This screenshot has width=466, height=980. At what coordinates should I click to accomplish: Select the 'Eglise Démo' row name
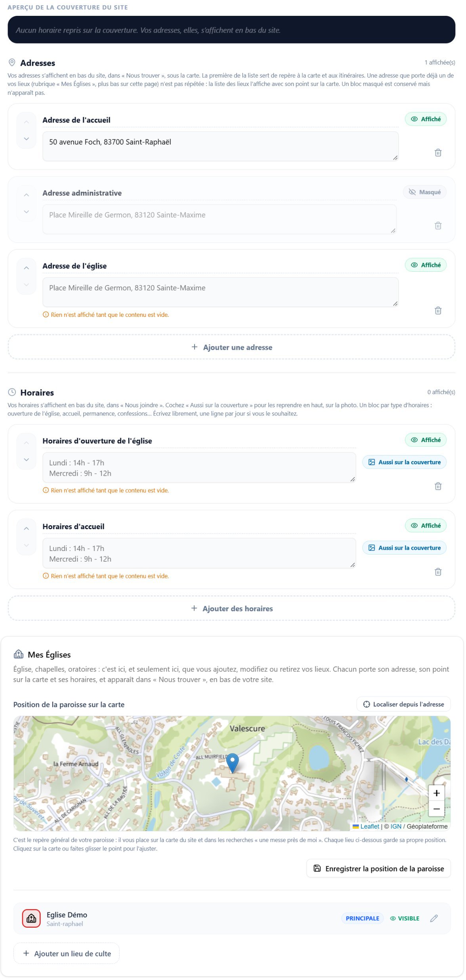(67, 916)
